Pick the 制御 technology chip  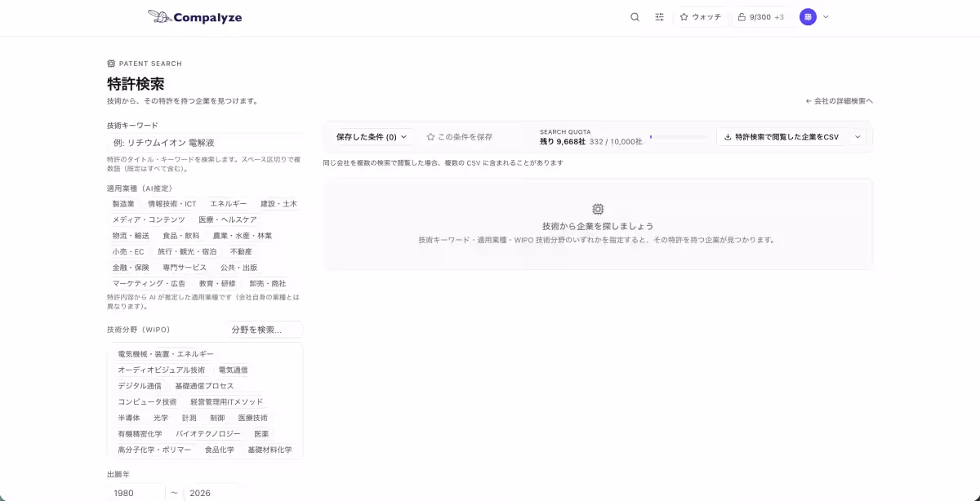pos(217,418)
